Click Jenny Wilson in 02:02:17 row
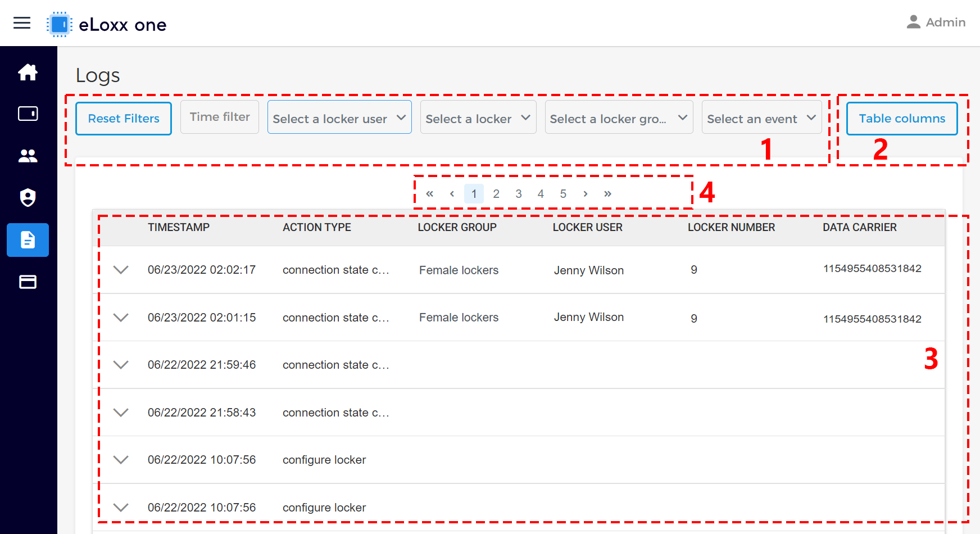Image resolution: width=980 pixels, height=534 pixels. click(589, 270)
